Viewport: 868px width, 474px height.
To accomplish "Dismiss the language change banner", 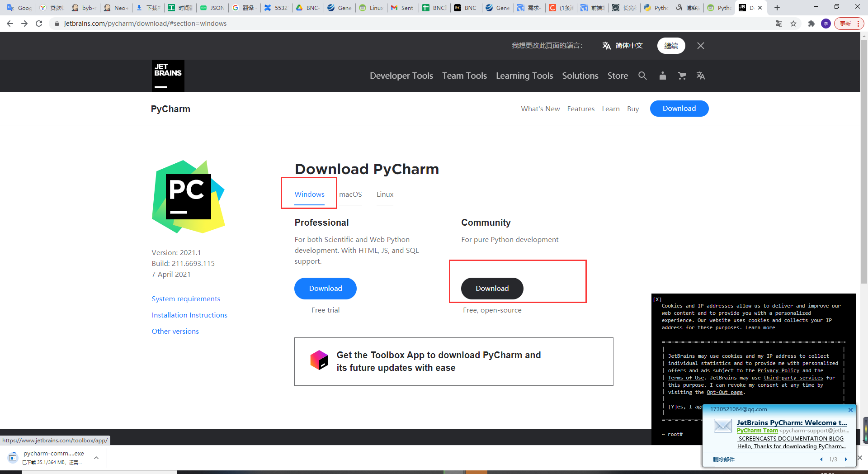I will [x=701, y=46].
